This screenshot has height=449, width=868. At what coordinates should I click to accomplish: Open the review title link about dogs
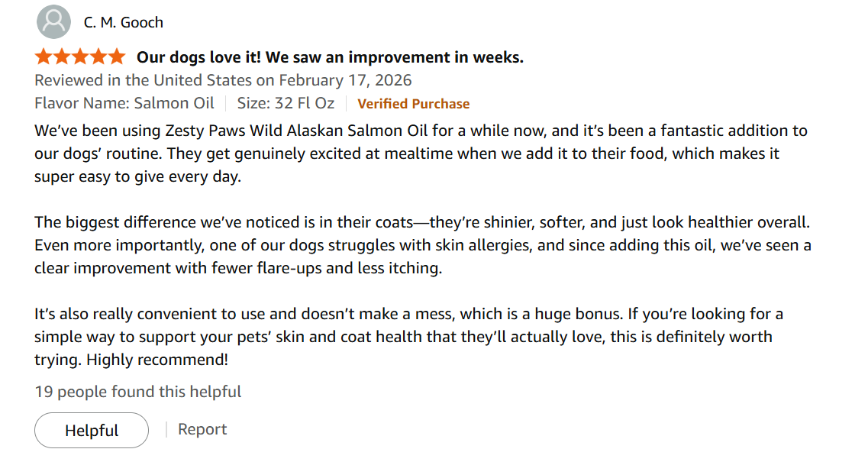330,57
